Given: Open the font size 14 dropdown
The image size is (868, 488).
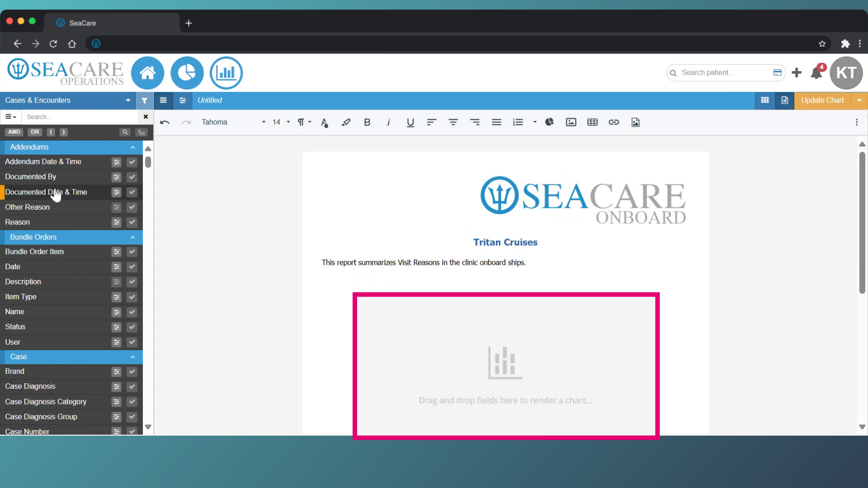Looking at the screenshot, I should pos(281,122).
